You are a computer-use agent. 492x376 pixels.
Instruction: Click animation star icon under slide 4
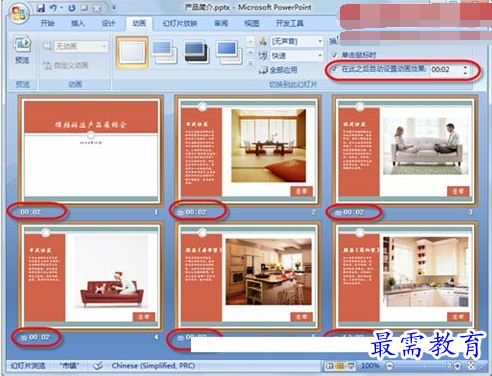(24, 338)
